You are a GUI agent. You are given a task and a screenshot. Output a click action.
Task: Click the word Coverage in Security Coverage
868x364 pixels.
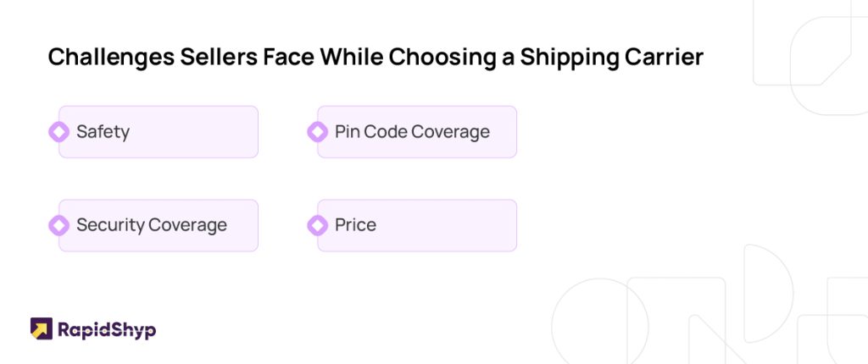(187, 225)
